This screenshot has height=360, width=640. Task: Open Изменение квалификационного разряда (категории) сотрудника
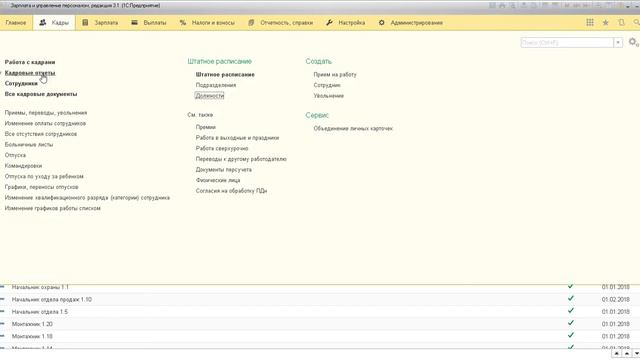(x=87, y=198)
